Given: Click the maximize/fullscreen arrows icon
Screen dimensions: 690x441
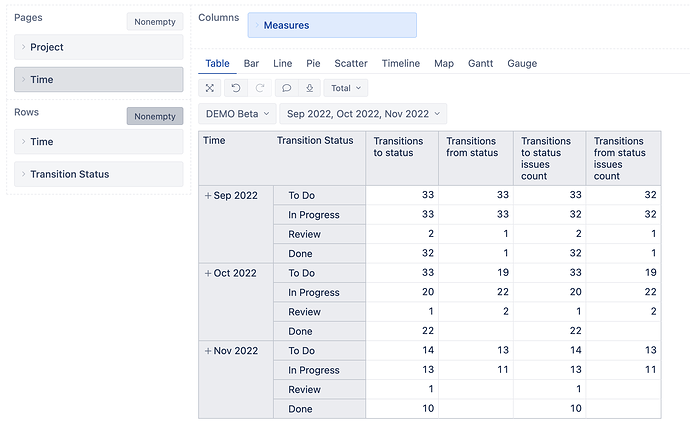Looking at the screenshot, I should point(210,88).
